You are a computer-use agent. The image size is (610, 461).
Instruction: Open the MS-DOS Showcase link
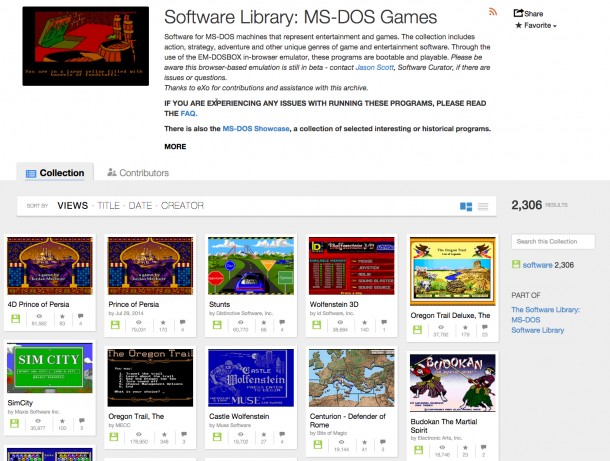pos(256,128)
